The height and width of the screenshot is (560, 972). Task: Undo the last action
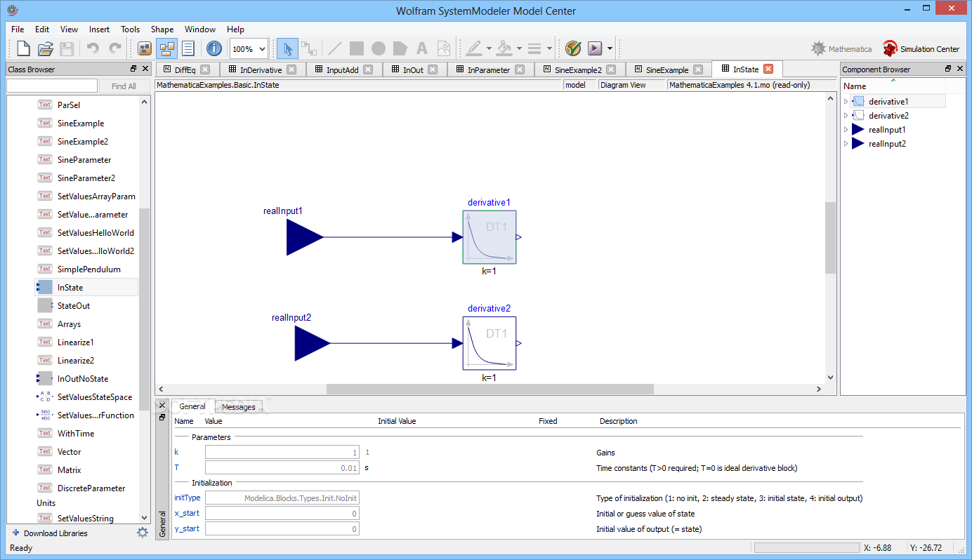point(93,48)
